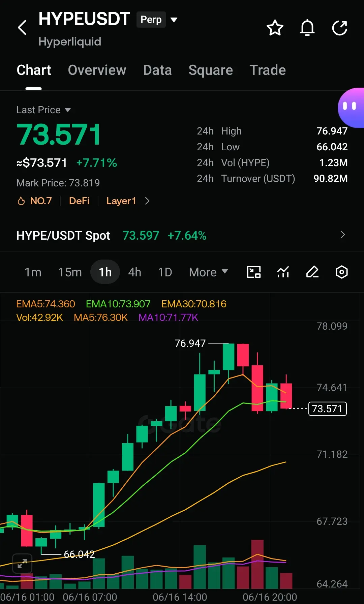Expand chart to fullscreen icon
364x604 pixels.
22,563
